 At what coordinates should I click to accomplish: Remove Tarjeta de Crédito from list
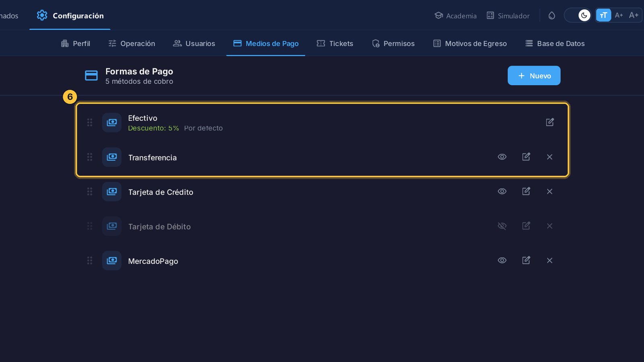pyautogui.click(x=550, y=191)
